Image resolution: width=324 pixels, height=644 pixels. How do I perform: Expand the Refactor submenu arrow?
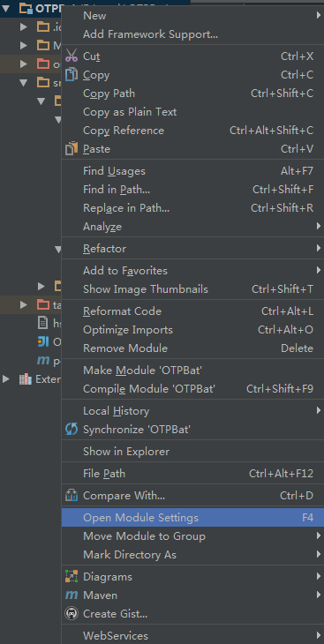click(x=319, y=248)
